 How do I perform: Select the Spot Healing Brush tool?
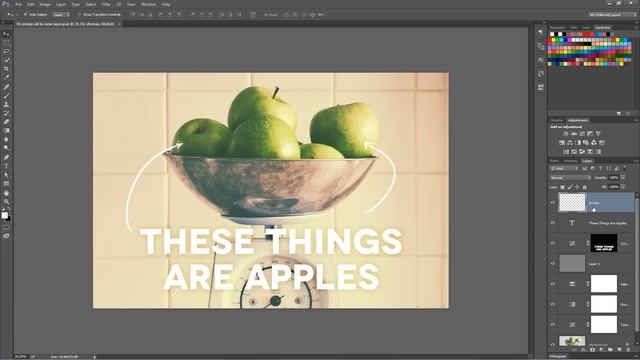[x=6, y=87]
